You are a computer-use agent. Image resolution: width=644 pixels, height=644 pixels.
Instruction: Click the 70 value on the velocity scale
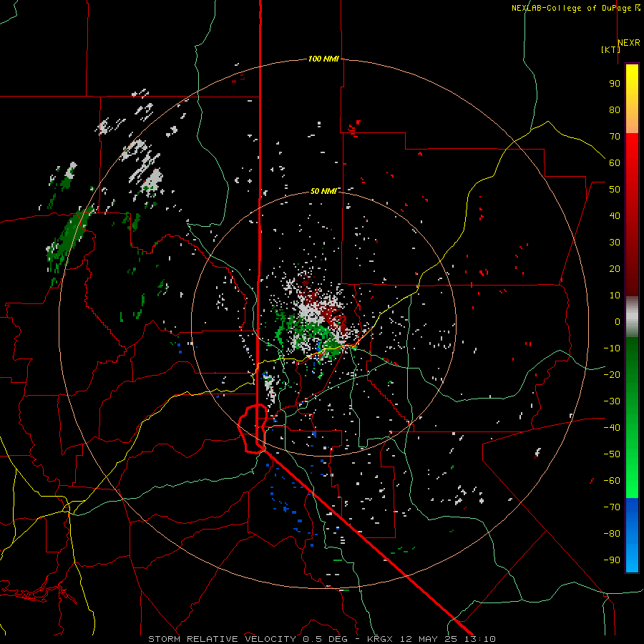(615, 137)
